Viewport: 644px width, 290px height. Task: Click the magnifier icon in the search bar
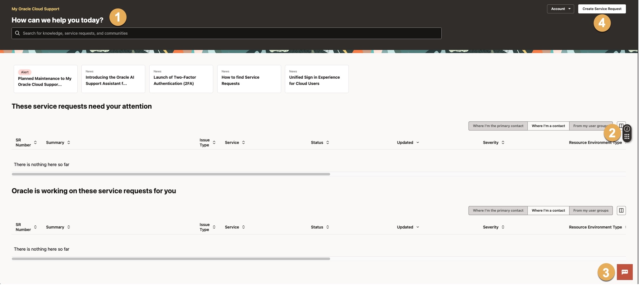point(17,33)
